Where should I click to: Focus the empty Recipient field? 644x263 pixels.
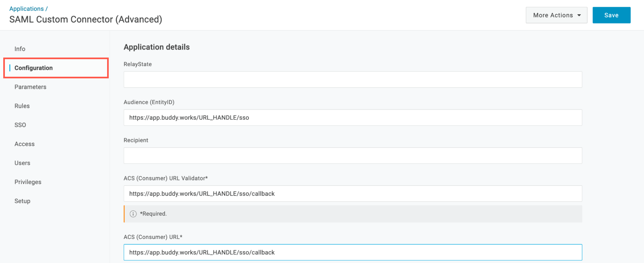point(353,156)
